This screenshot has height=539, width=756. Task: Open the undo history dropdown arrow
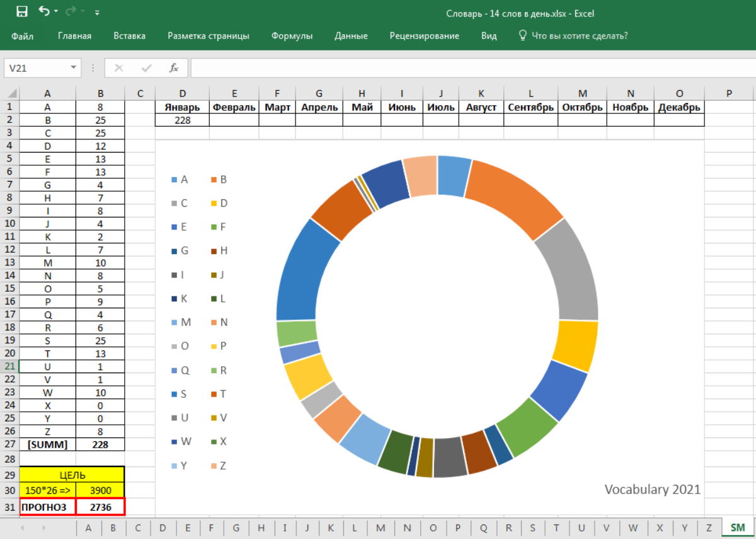click(55, 12)
